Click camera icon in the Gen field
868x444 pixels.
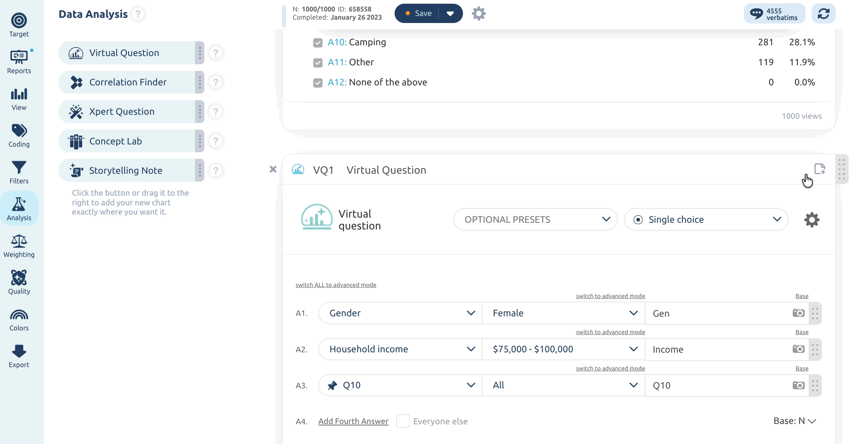(799, 313)
